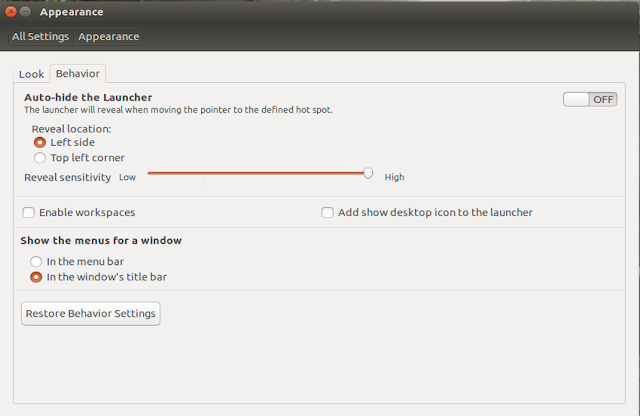Click the Appearance breadcrumb button

tap(109, 37)
